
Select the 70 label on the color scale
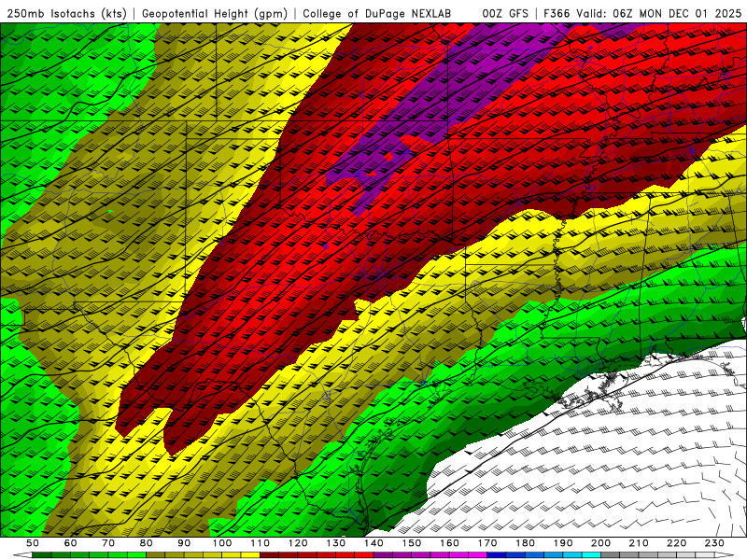[108, 543]
